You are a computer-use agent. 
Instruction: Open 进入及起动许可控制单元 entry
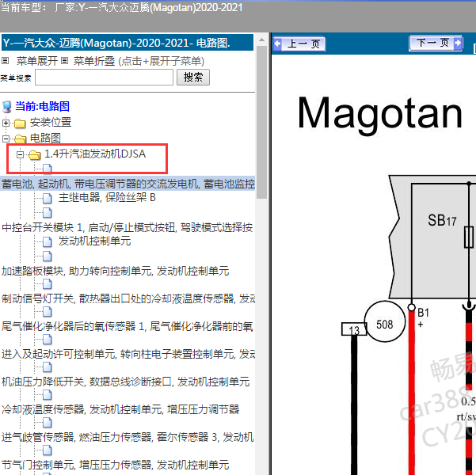point(128,354)
